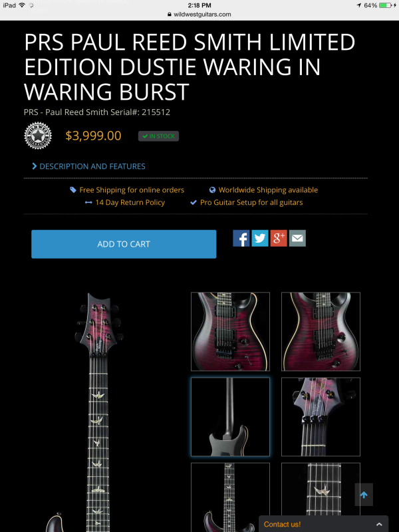
Task: Select the guitar back neck thumbnail
Action: tap(230, 417)
